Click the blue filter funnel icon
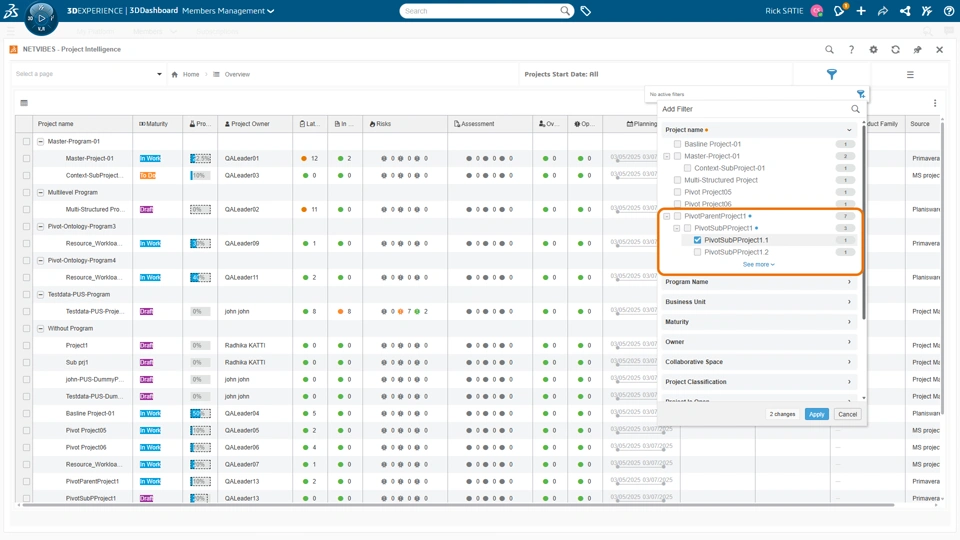This screenshot has width=960, height=540. [x=831, y=74]
